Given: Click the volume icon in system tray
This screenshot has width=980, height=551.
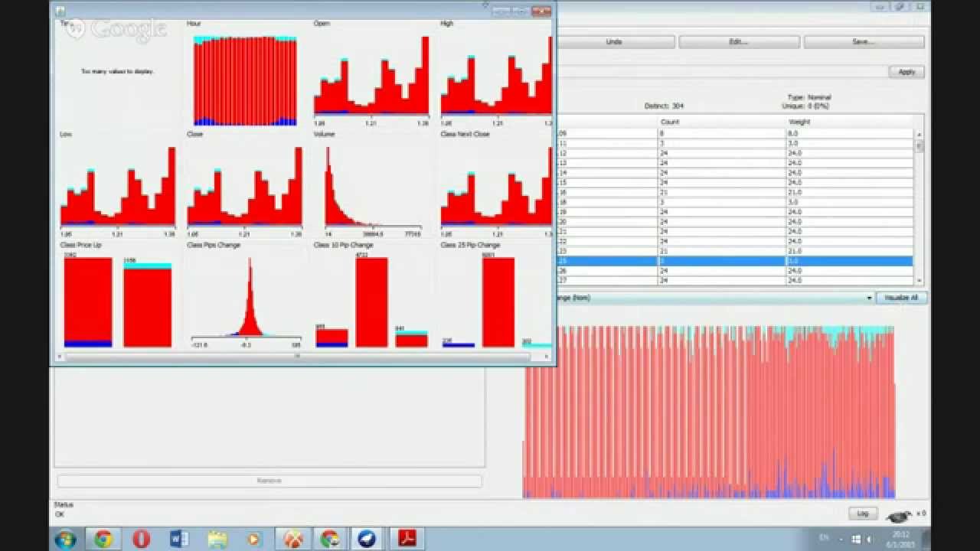Looking at the screenshot, I should 870,539.
